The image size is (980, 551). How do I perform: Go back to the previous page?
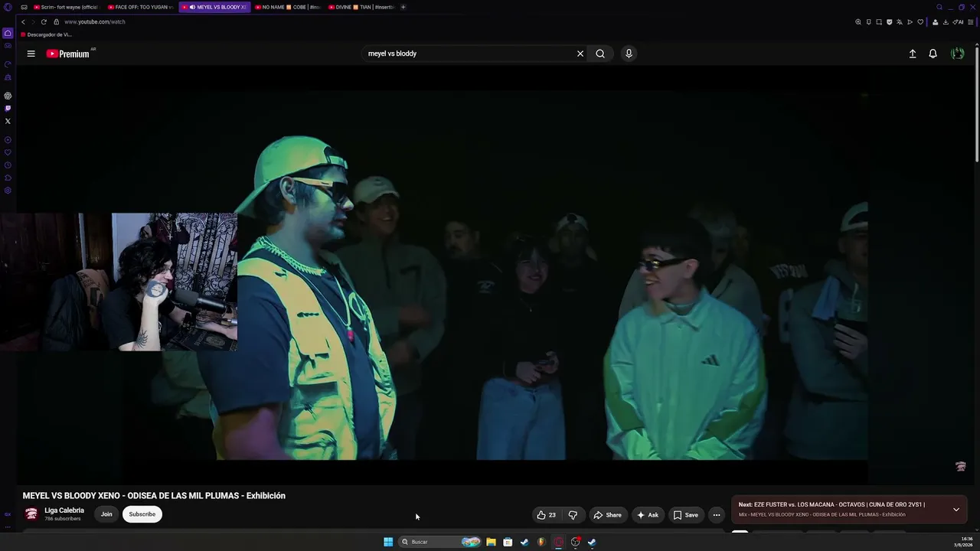click(23, 22)
